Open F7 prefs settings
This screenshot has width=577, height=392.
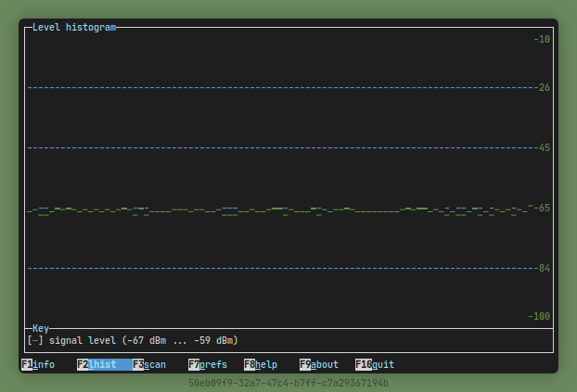pos(208,364)
